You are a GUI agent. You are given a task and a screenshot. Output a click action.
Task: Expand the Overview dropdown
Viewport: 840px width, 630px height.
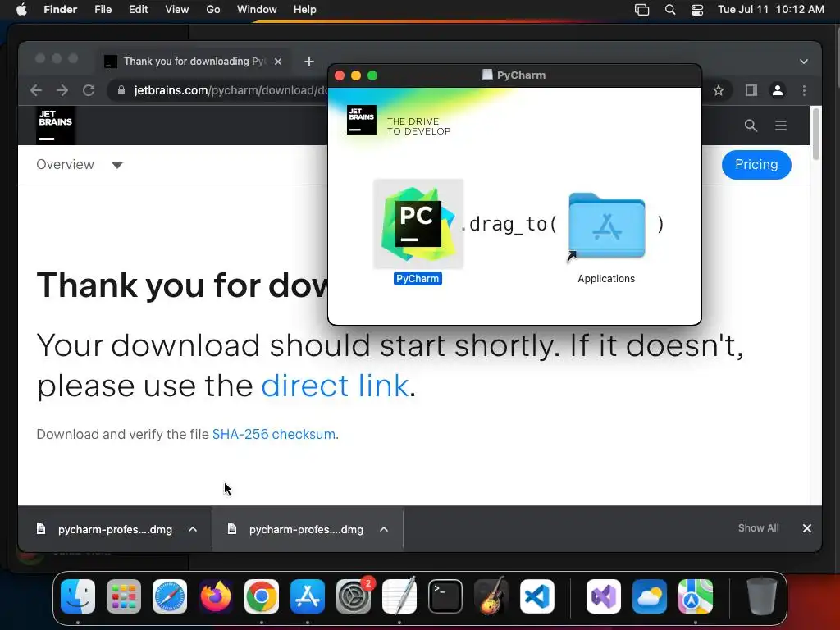[x=80, y=164]
